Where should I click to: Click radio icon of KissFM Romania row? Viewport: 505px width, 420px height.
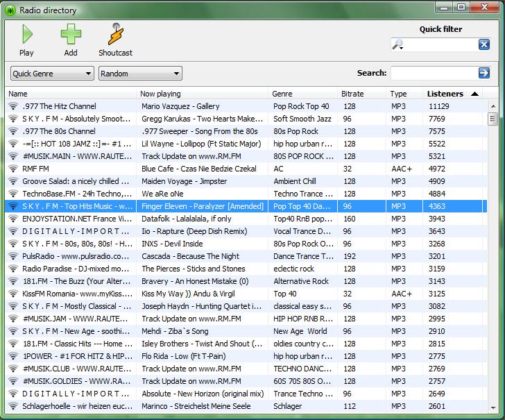pos(13,294)
